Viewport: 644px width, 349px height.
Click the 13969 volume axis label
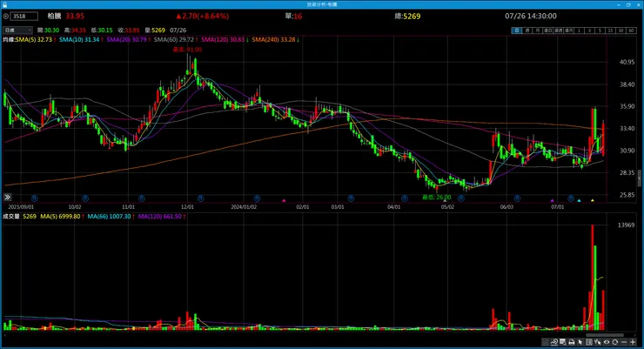pyautogui.click(x=626, y=225)
